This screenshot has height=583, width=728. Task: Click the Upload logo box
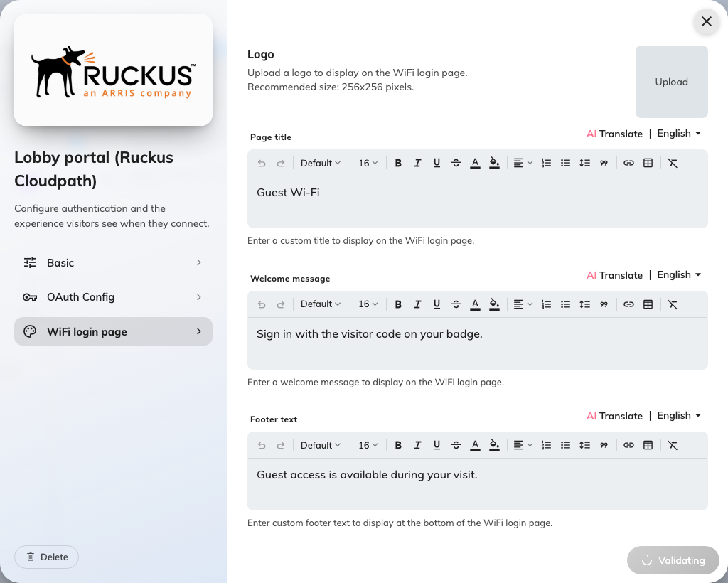671,82
